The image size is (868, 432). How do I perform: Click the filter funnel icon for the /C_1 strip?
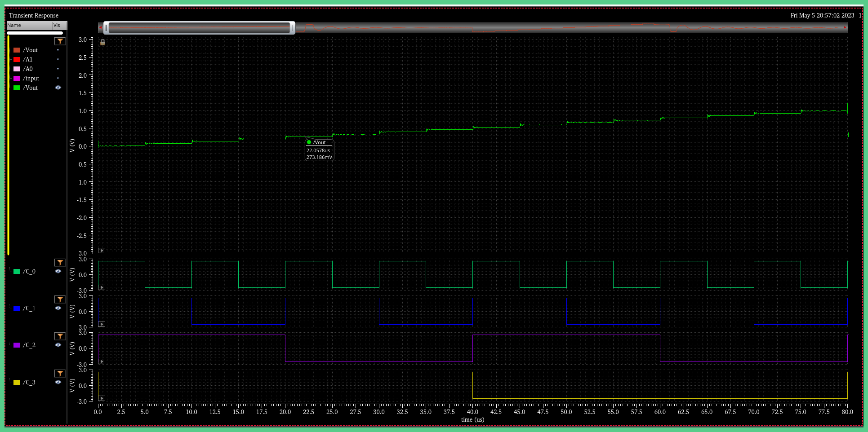click(x=60, y=300)
